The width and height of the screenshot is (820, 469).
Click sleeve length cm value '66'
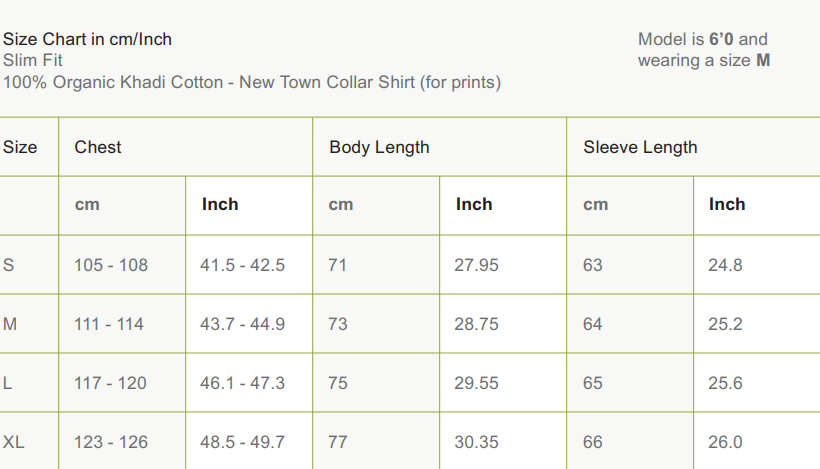coord(593,442)
